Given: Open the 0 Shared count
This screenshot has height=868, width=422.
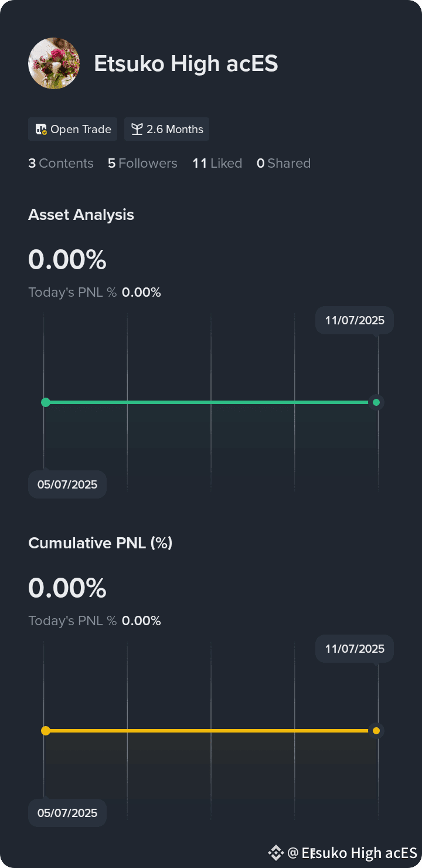Looking at the screenshot, I should [284, 164].
